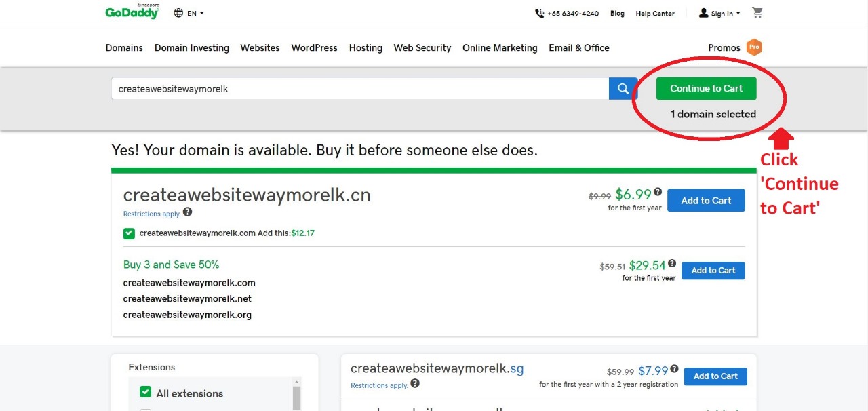Screen dimensions: 868x411
Task: Open the Help Center link
Action: pyautogui.click(x=655, y=14)
